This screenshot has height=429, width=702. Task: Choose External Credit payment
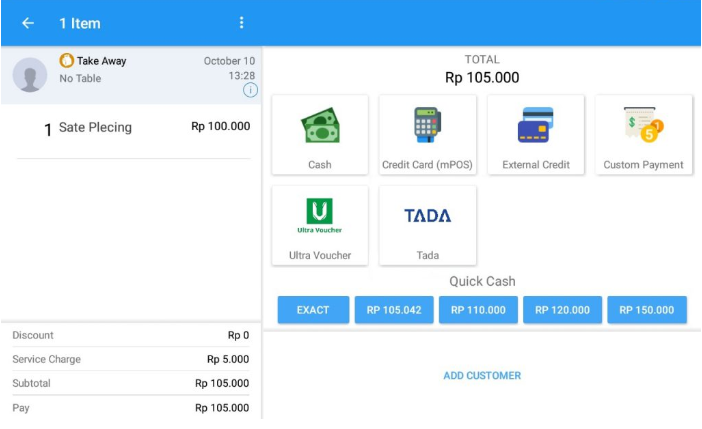click(536, 134)
